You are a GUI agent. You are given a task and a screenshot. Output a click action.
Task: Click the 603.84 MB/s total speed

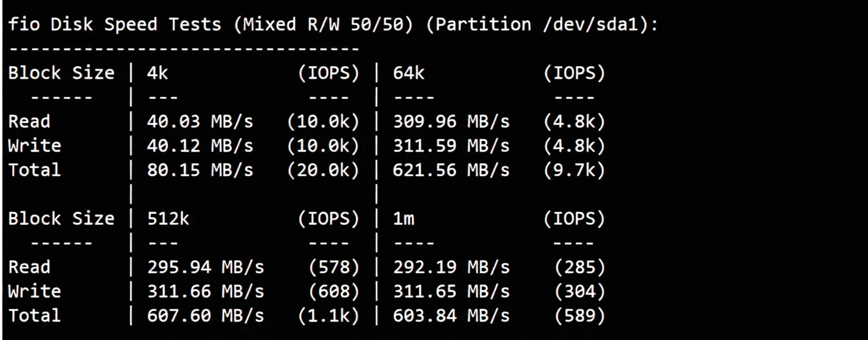[x=451, y=316]
